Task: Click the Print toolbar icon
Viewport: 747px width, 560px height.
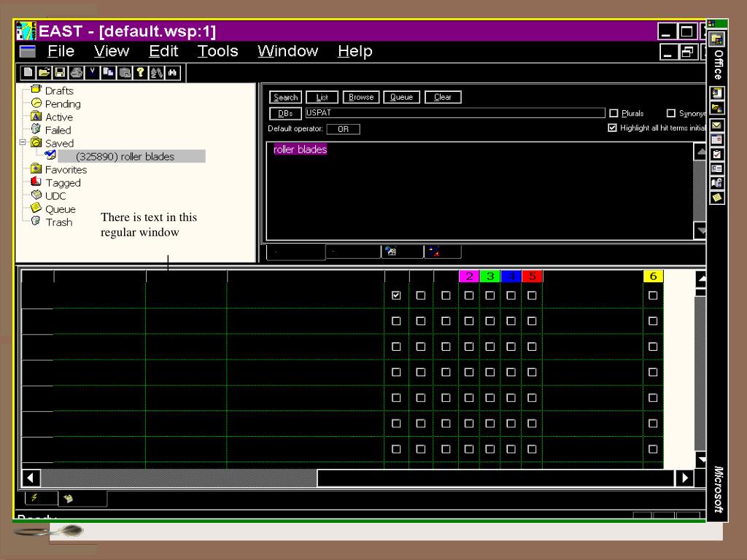Action: click(x=76, y=72)
